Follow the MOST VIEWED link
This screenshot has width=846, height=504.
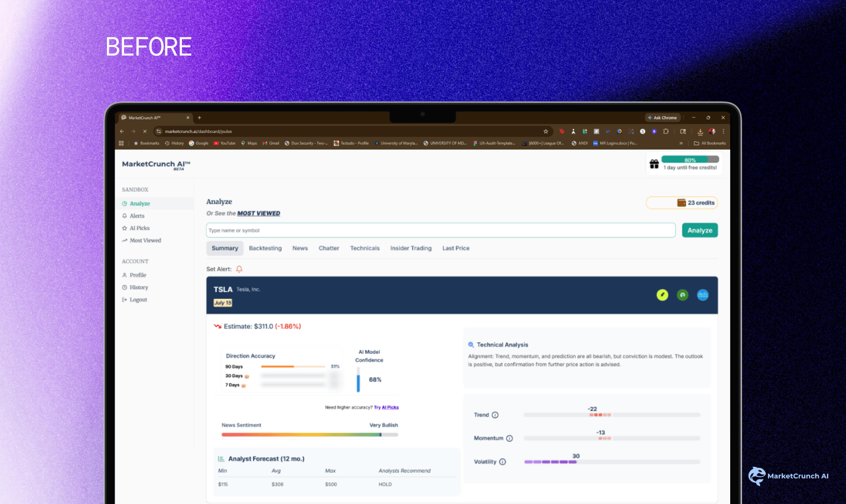pos(259,213)
